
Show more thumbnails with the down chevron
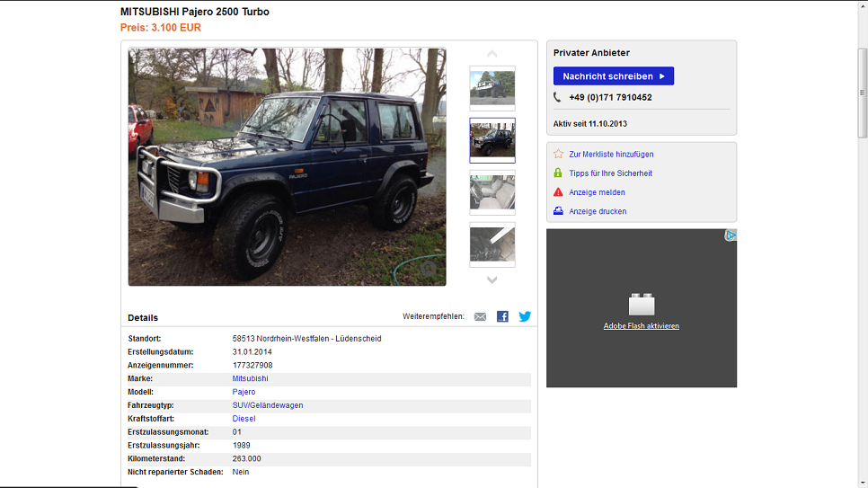pos(492,279)
